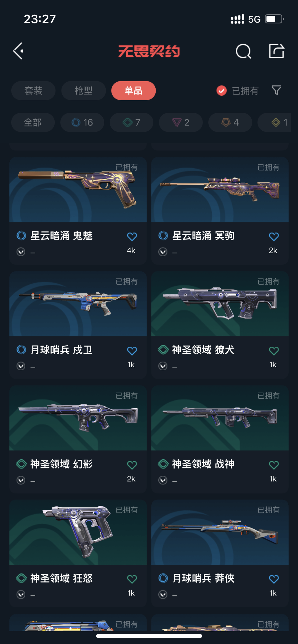Select the 单品 tab
298x644 pixels.
[x=134, y=91]
